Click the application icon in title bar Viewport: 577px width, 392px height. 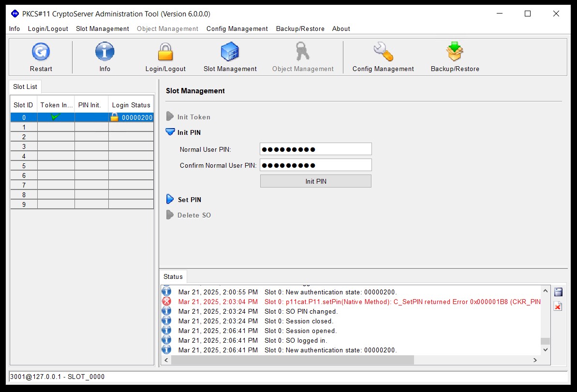15,14
